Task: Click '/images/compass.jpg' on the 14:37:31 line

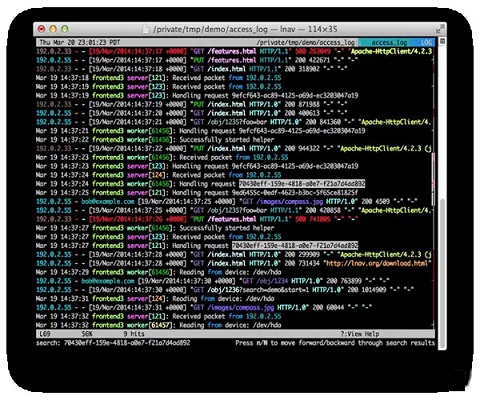Action: 240,307
